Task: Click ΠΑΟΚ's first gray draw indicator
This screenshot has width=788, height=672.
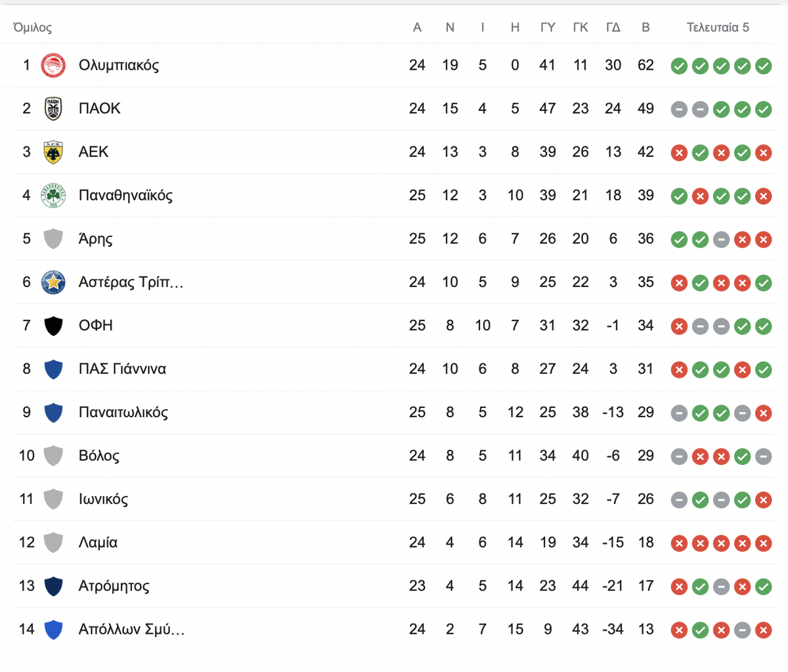Action: tap(679, 109)
